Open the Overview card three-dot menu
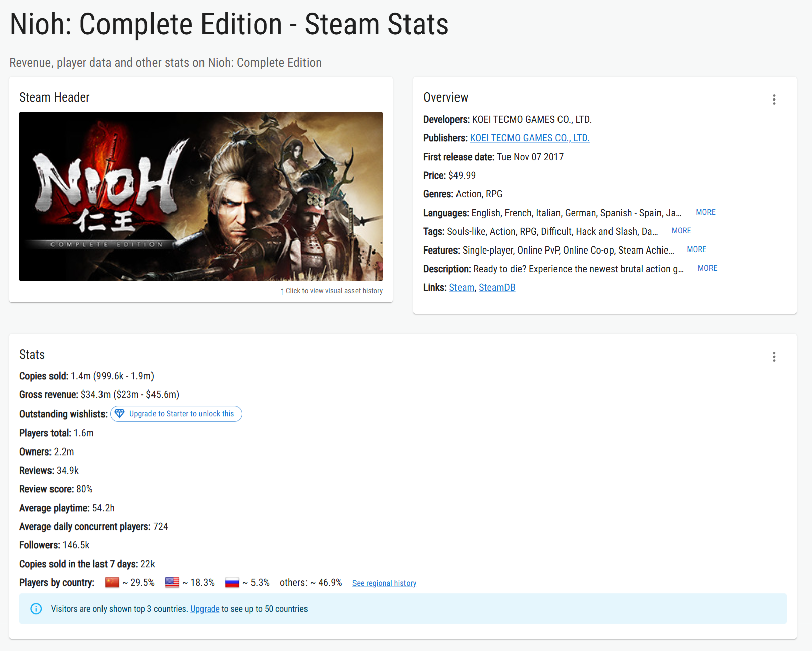Viewport: 812px width, 651px height. (774, 99)
